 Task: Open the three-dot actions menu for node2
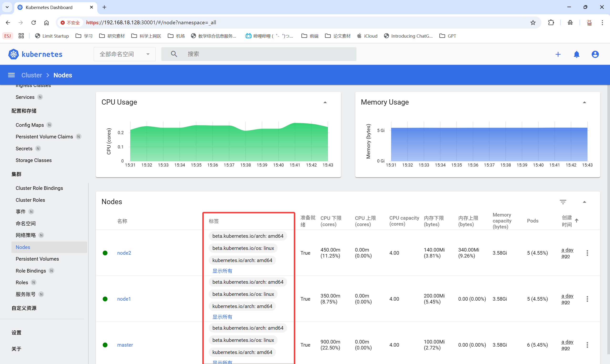click(x=587, y=253)
